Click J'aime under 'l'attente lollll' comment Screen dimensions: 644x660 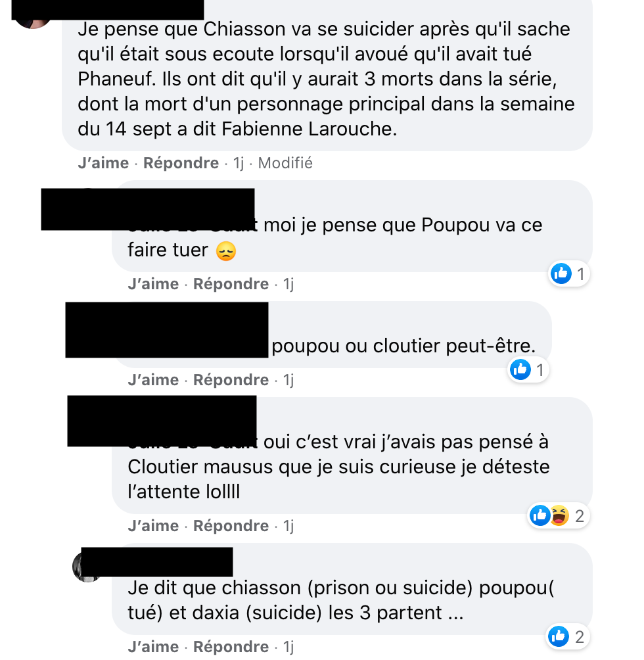tap(154, 526)
